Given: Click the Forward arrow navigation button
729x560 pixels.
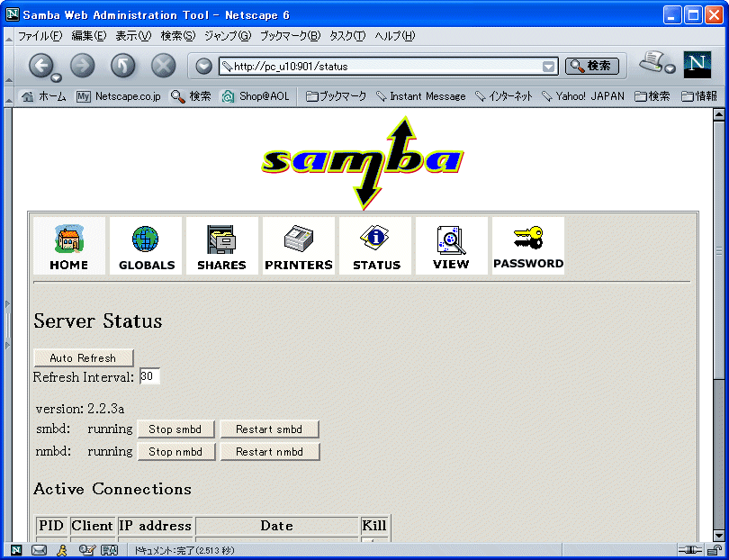Looking at the screenshot, I should [82, 65].
